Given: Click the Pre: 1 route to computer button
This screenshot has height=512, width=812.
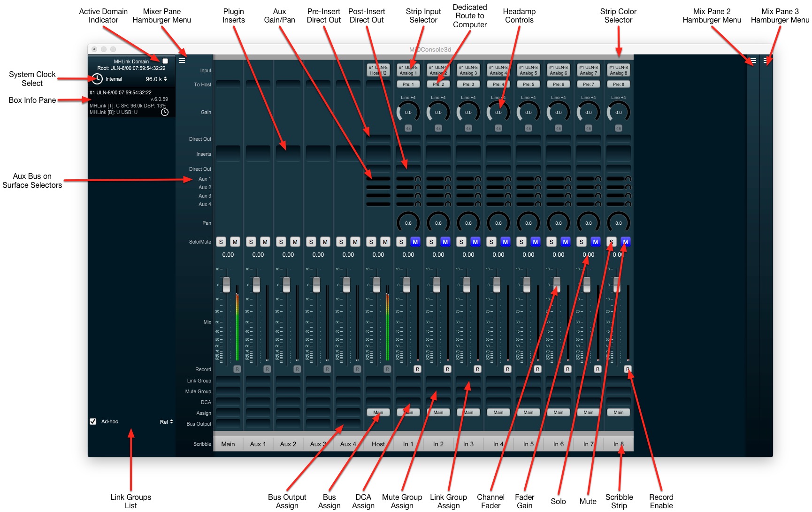Looking at the screenshot, I should point(408,84).
